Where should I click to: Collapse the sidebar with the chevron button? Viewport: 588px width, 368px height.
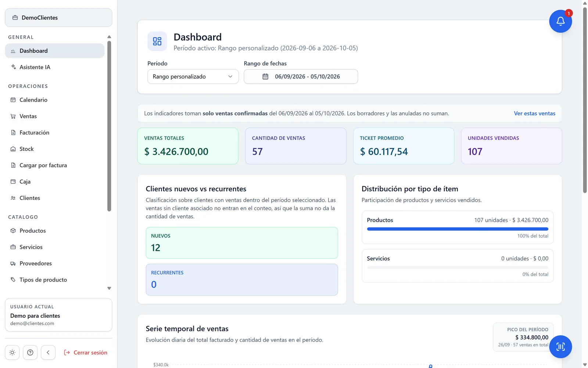point(48,353)
